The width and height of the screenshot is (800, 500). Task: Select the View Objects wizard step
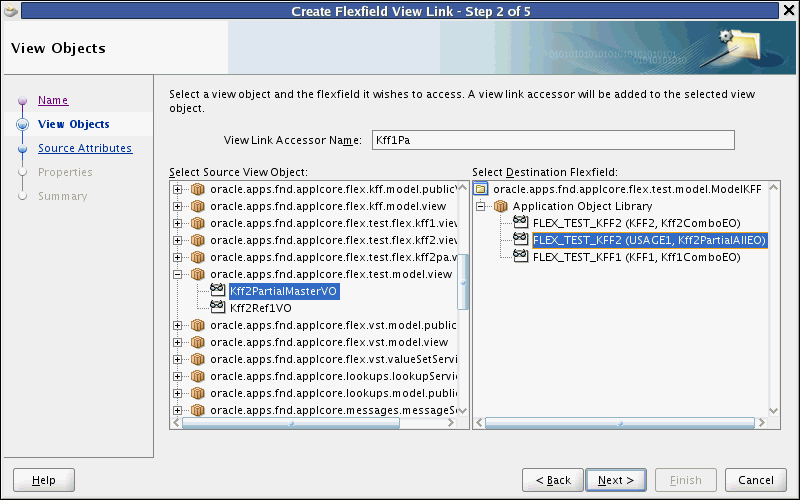pyautogui.click(x=73, y=124)
